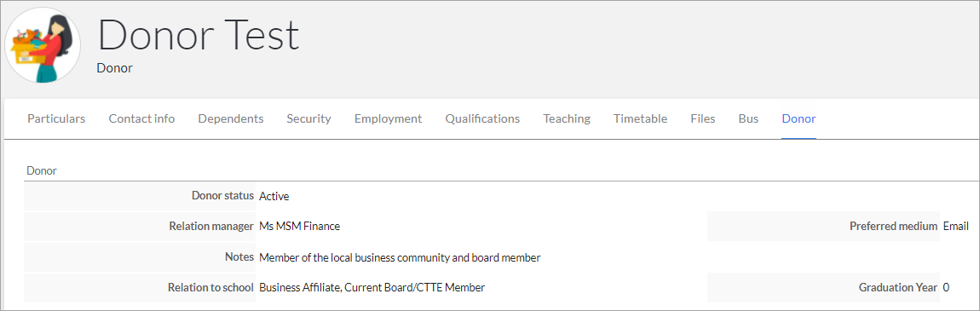Open the Dependents tab
Viewport: 980px width, 311px height.
coord(231,118)
